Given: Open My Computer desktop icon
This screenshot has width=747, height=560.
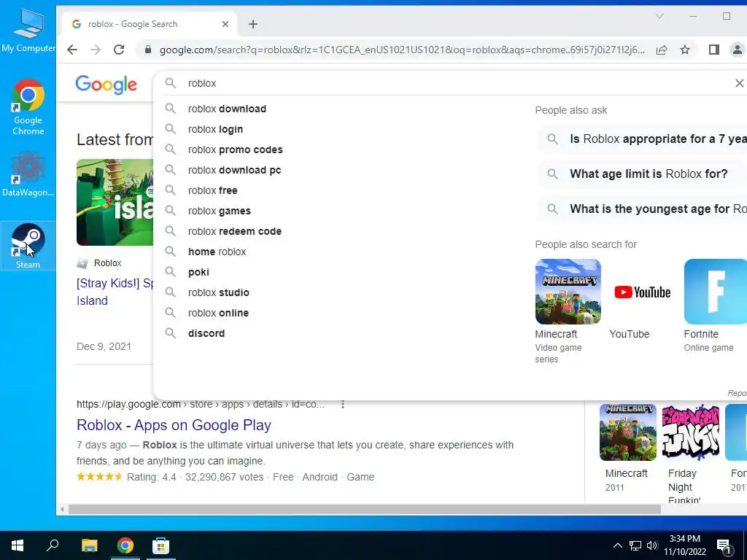Looking at the screenshot, I should [28, 30].
